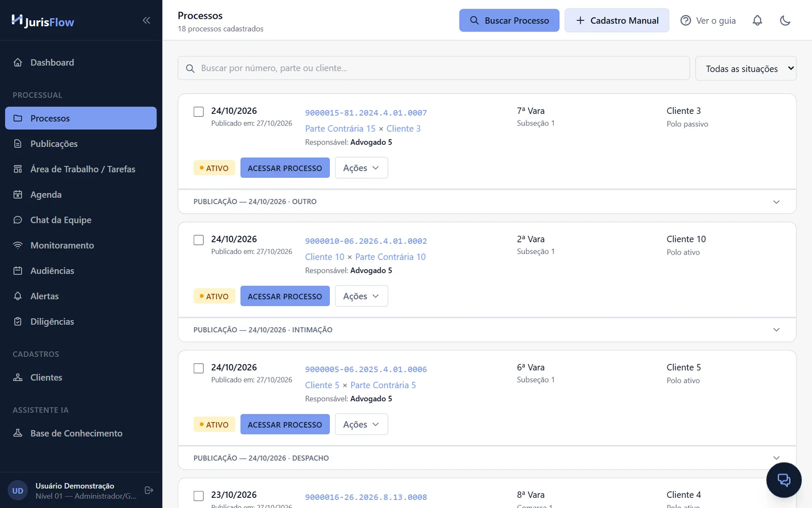Click the Alertas bell icon in sidebar
Viewport: 812px width, 508px height.
18,296
